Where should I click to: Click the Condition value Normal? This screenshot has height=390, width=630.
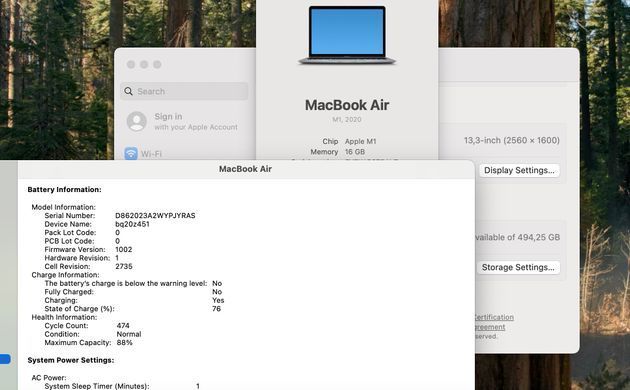129,334
